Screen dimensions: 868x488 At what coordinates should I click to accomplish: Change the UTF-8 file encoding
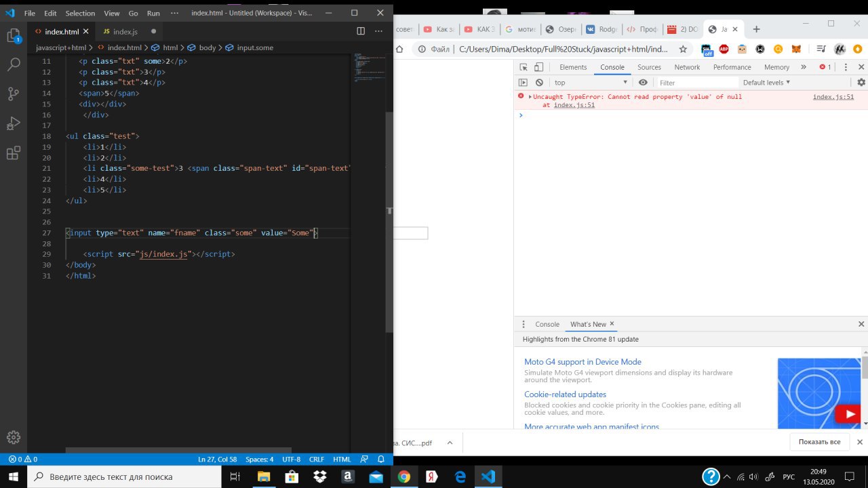(291, 459)
